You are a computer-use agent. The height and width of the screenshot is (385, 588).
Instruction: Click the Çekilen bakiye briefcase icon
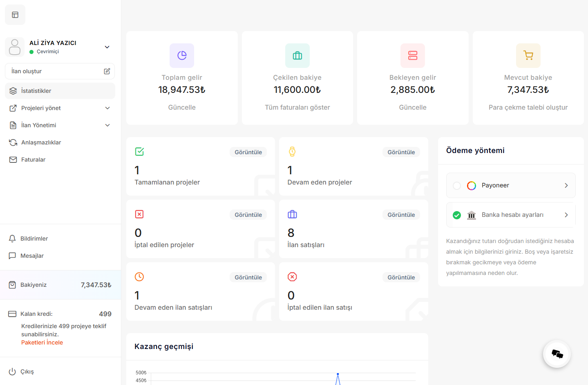point(297,56)
